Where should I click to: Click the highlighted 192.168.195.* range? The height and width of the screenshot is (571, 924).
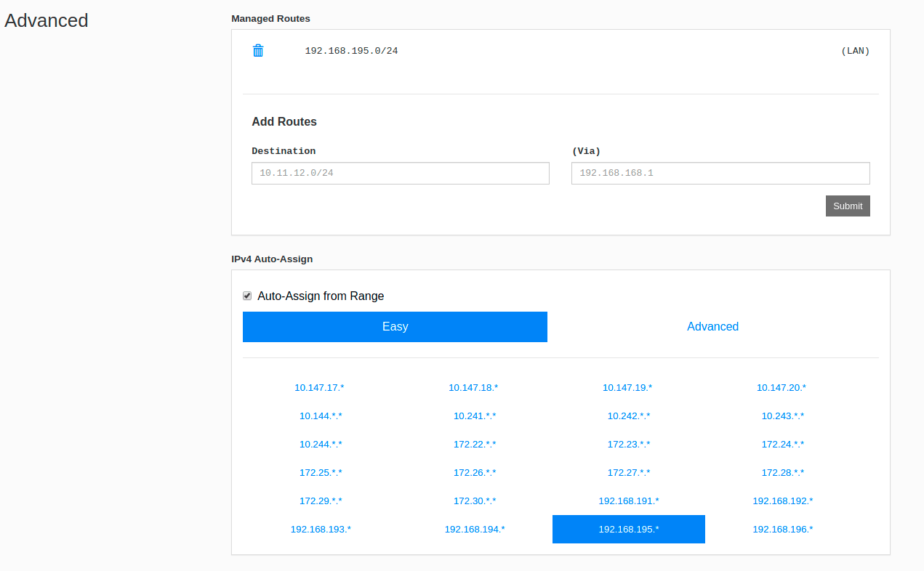(629, 530)
